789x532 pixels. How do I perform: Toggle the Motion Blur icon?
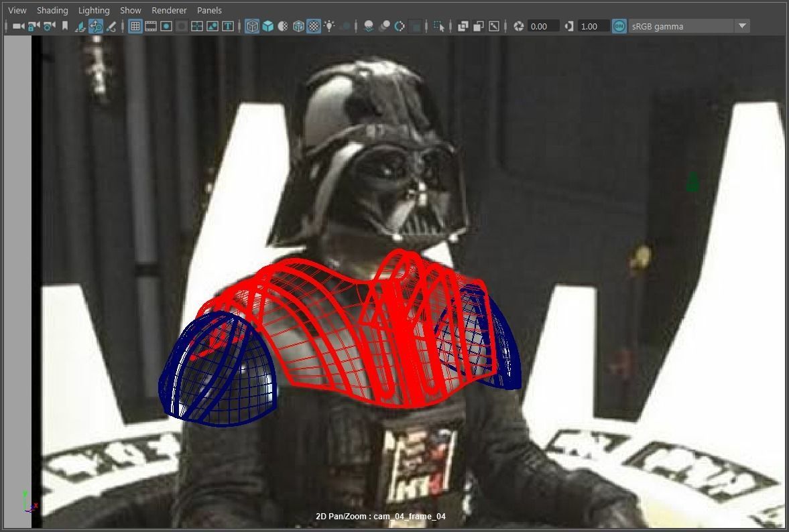pos(384,26)
